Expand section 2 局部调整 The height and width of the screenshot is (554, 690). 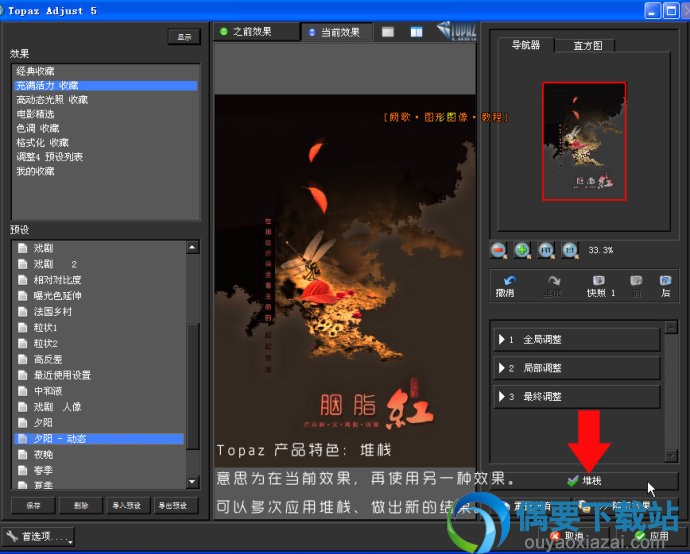pos(577,368)
